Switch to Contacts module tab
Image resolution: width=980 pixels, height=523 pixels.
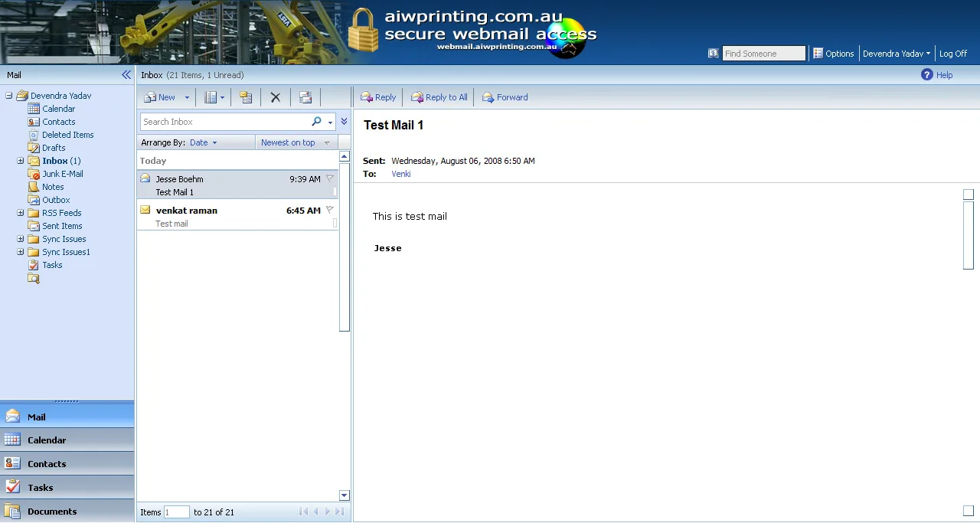click(x=67, y=464)
